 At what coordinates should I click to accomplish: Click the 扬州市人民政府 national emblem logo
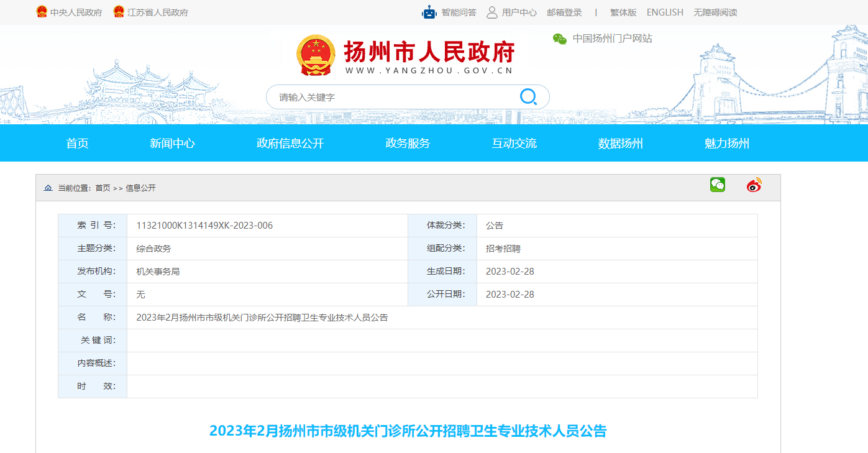click(316, 55)
